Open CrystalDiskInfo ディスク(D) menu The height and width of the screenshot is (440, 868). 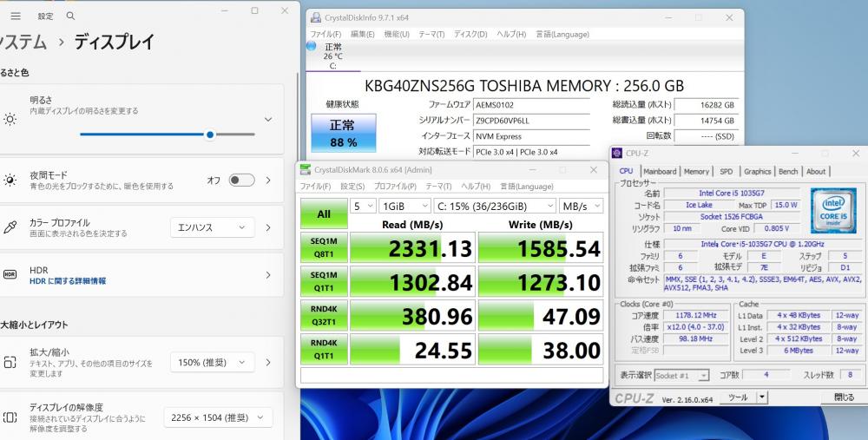[470, 35]
